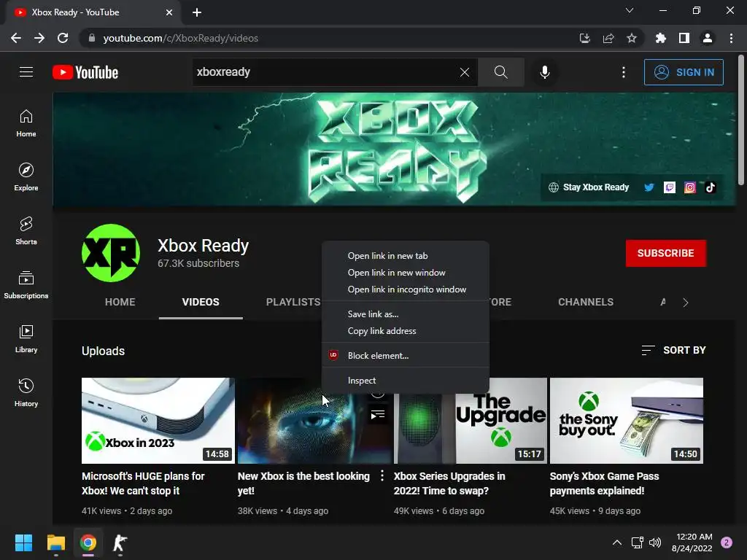Viewport: 747px width, 560px height.
Task: Open Chrome extensions puzzle icon
Action: point(660,38)
